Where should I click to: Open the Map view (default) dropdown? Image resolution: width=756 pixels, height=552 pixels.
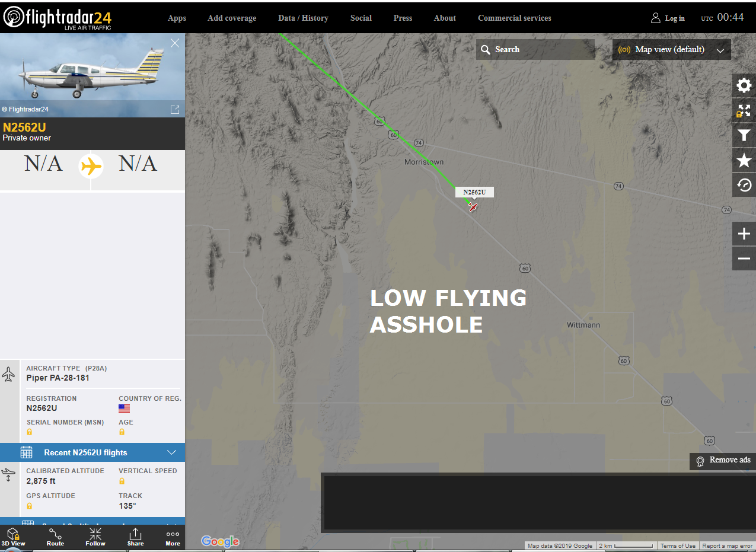coord(671,50)
